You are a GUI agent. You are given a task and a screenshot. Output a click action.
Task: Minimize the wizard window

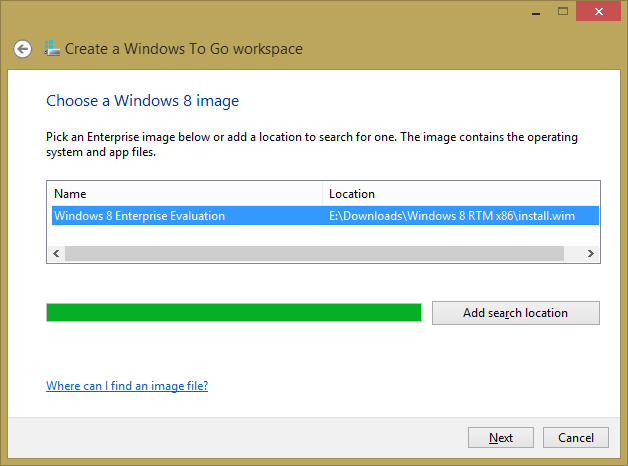(x=536, y=12)
